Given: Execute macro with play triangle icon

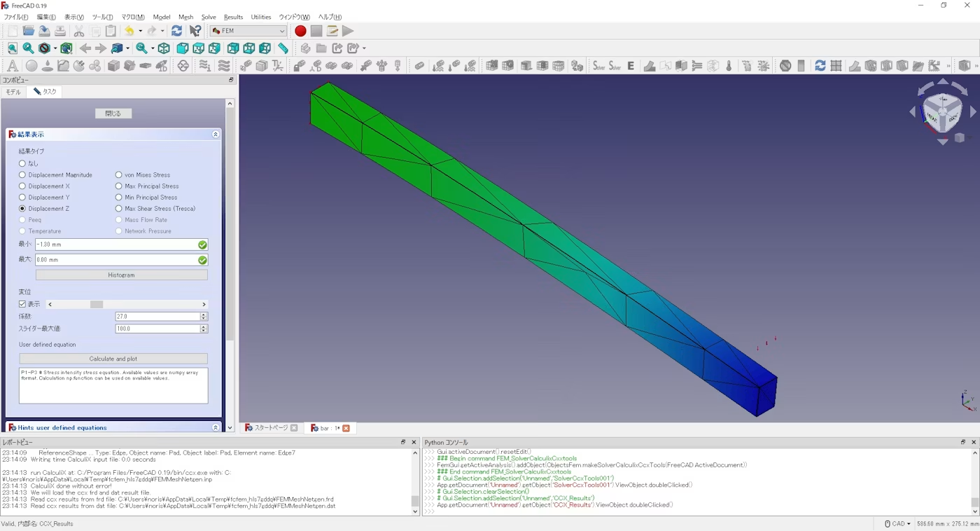Looking at the screenshot, I should [348, 31].
